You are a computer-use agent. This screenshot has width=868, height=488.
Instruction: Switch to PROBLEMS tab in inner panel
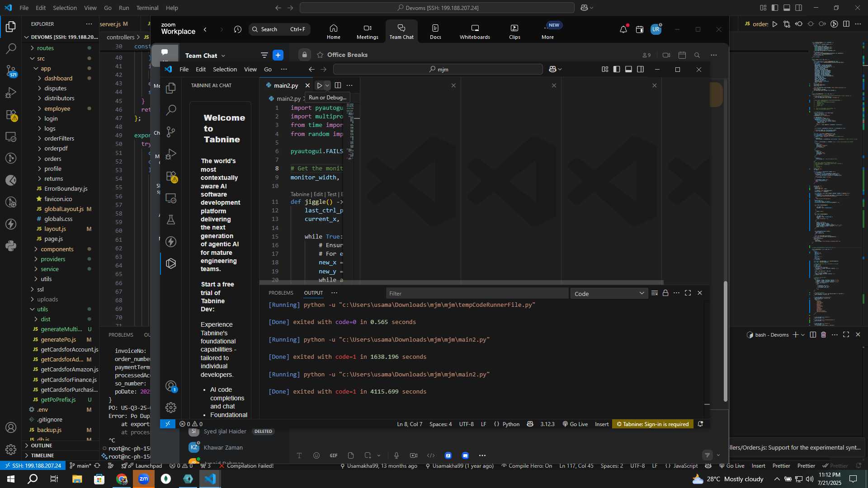coord(281,293)
